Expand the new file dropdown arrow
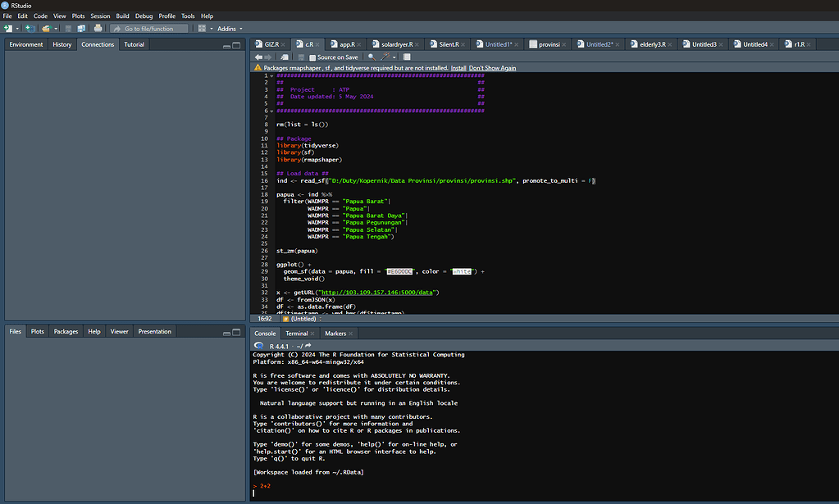The image size is (839, 504). pyautogui.click(x=16, y=27)
